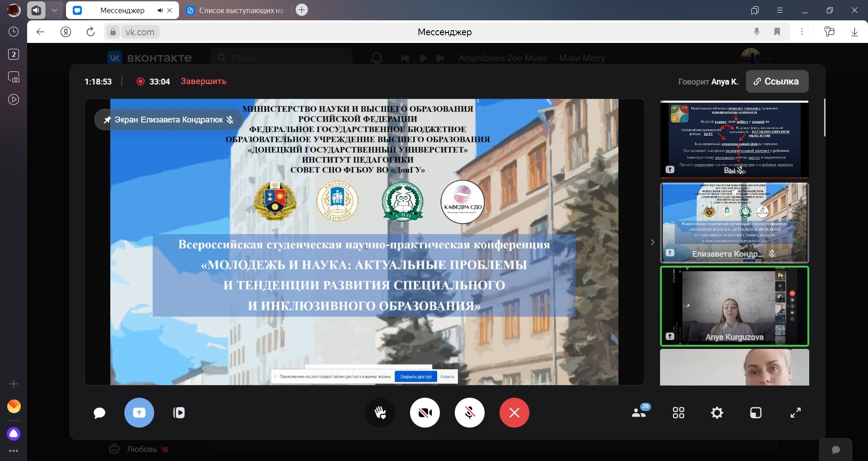
Task: Click the site lock security icon
Action: coord(113,32)
